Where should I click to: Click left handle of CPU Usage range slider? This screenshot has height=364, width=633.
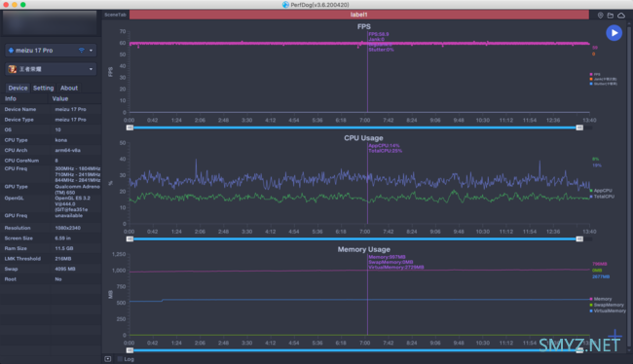130,238
